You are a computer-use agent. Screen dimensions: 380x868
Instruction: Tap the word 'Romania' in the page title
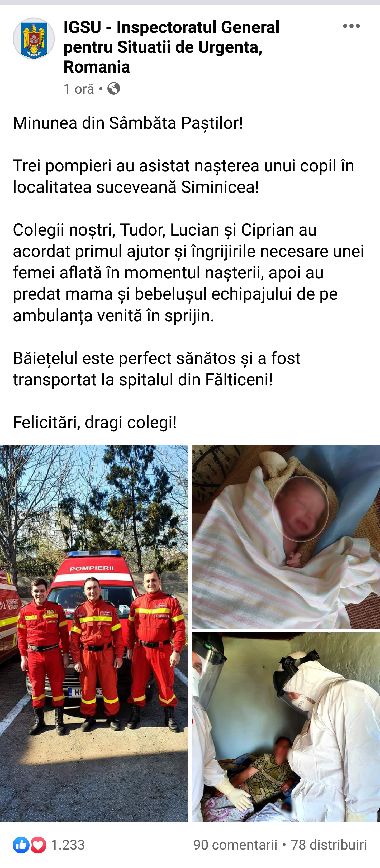coord(97,67)
